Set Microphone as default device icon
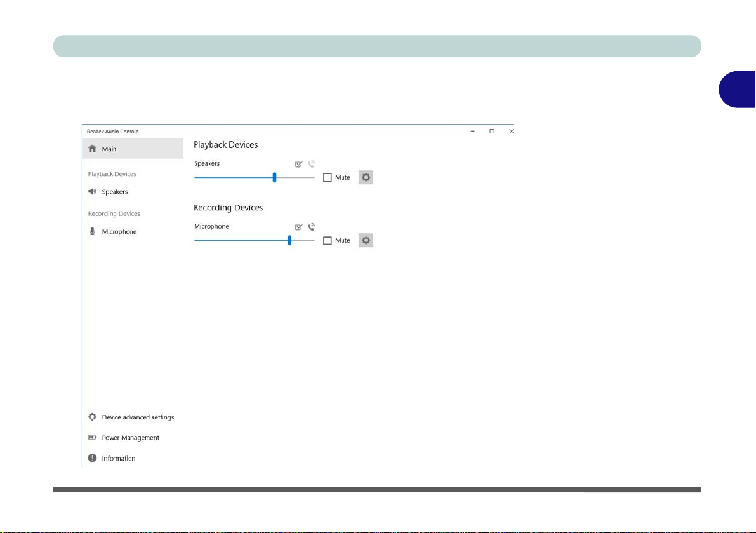The height and width of the screenshot is (533, 756). pyautogui.click(x=298, y=227)
